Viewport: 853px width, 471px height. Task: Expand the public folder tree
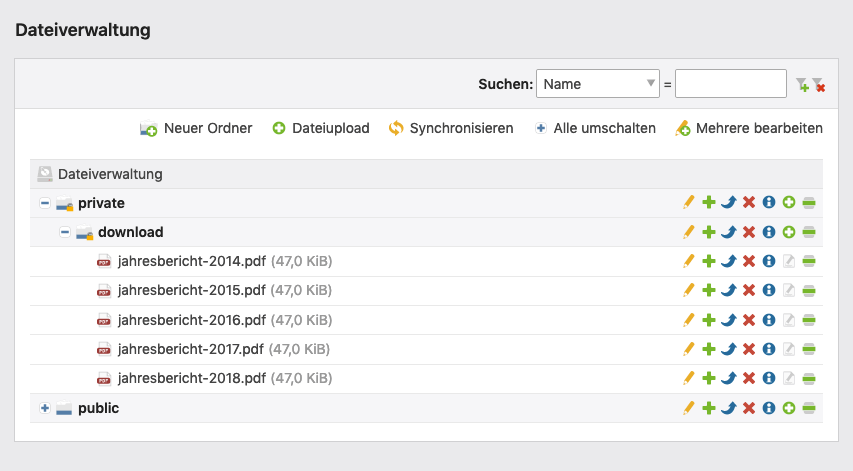click(45, 408)
